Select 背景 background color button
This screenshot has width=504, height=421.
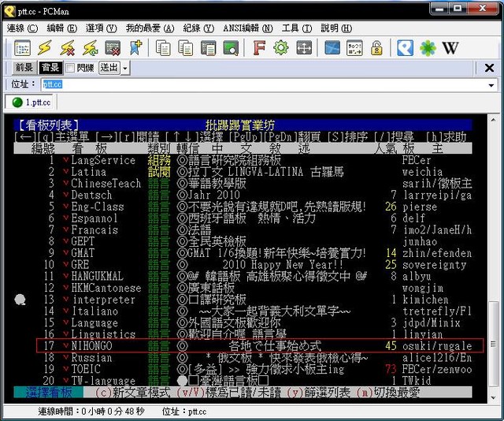click(x=50, y=68)
